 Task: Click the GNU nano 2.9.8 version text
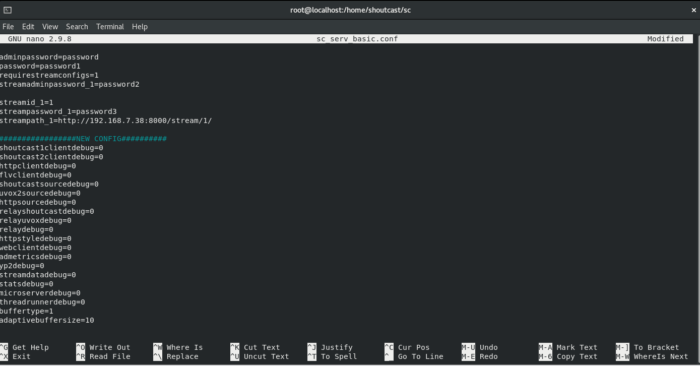click(39, 39)
